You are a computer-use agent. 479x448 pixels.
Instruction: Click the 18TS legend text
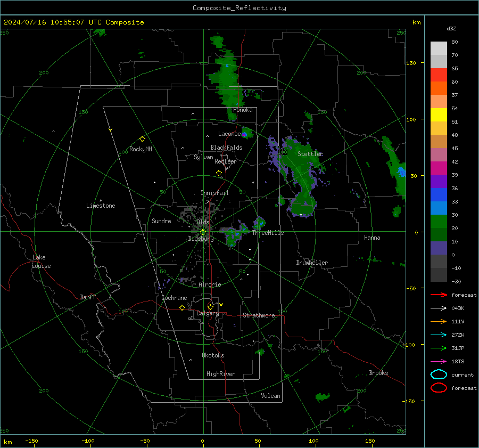pyautogui.click(x=458, y=362)
